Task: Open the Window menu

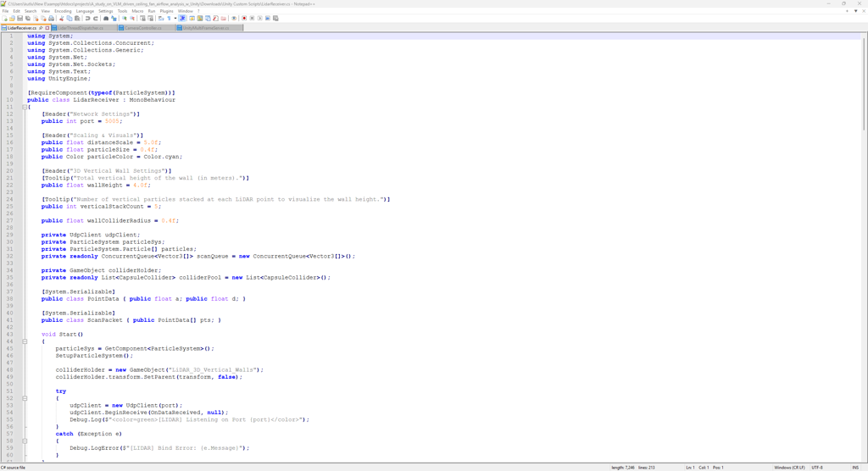Action: click(x=186, y=11)
